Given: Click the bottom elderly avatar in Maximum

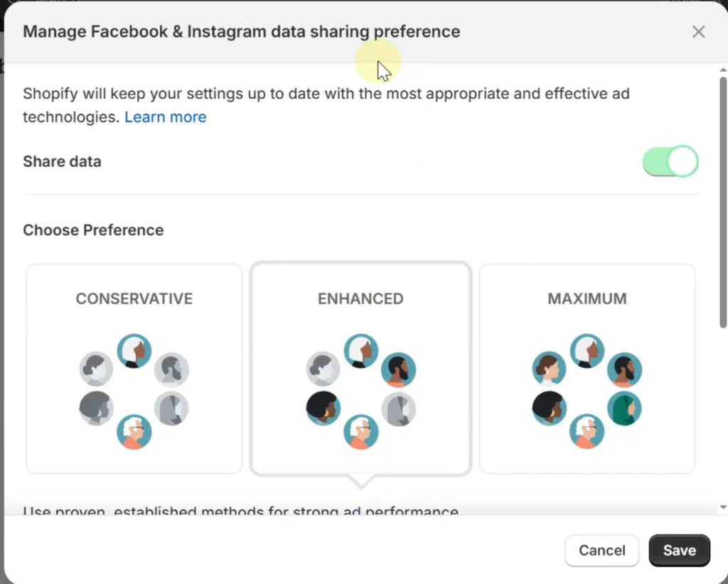Looking at the screenshot, I should coord(587,432).
